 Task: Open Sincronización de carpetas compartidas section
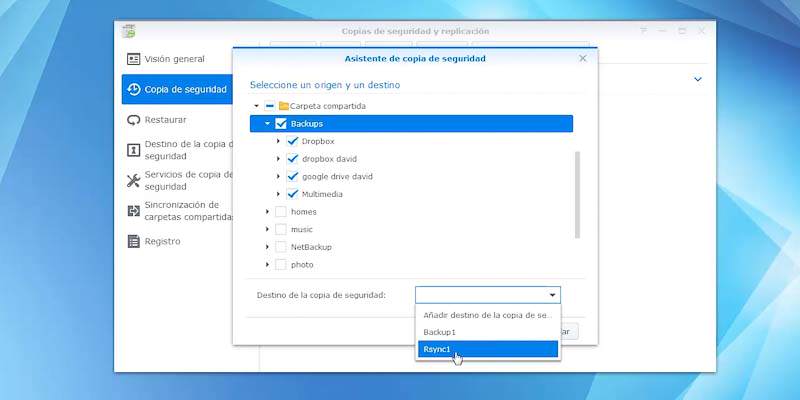[177, 211]
